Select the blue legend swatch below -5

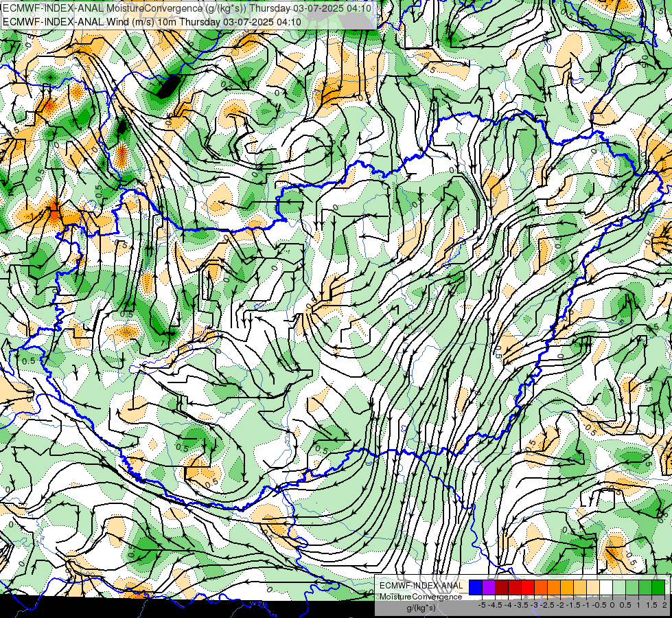pyautogui.click(x=476, y=587)
